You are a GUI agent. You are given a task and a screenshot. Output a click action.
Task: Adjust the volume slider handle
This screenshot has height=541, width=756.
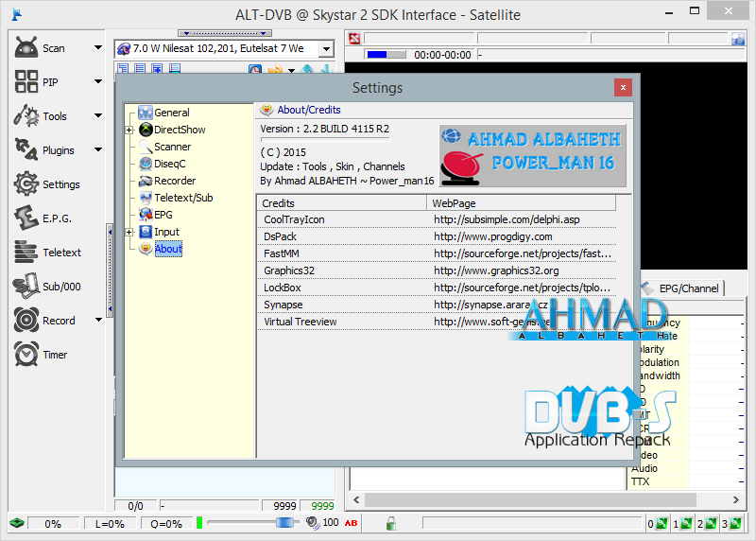(284, 523)
